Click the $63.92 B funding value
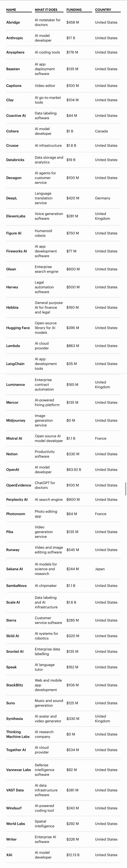 click(x=74, y=470)
